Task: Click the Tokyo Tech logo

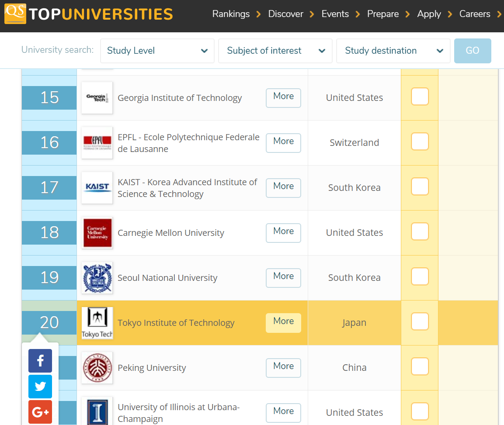Action: 97,323
